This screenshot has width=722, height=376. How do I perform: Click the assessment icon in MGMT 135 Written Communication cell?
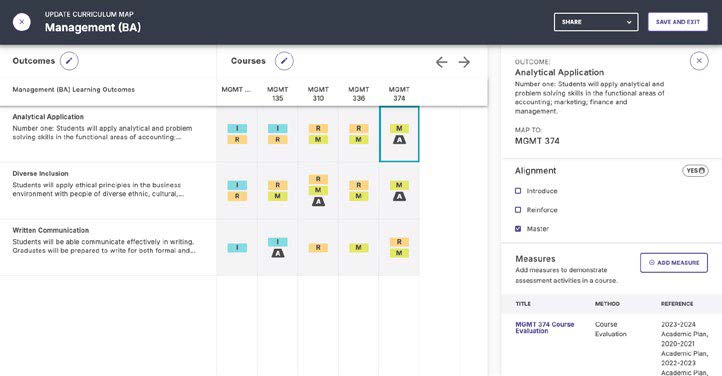278,253
